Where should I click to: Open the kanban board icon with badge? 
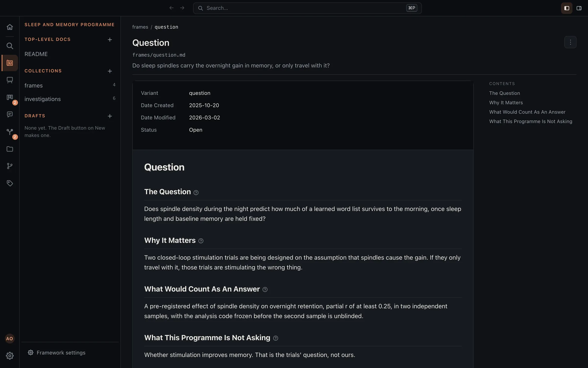point(10,98)
